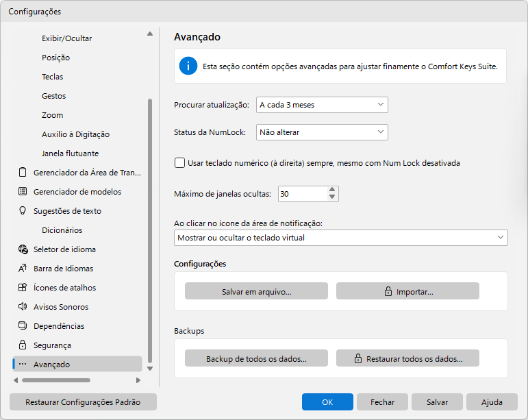Confirm with the OK button
Image resolution: width=528 pixels, height=420 pixels.
tap(327, 402)
